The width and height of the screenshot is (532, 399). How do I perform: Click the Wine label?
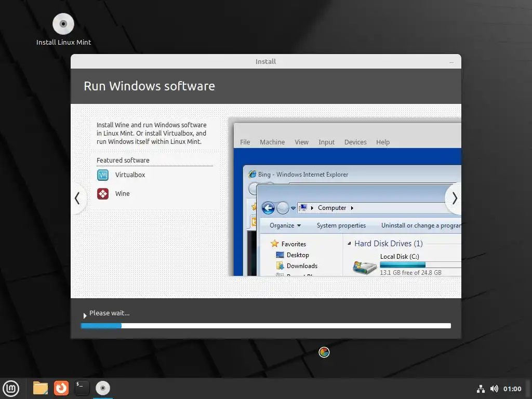123,194
